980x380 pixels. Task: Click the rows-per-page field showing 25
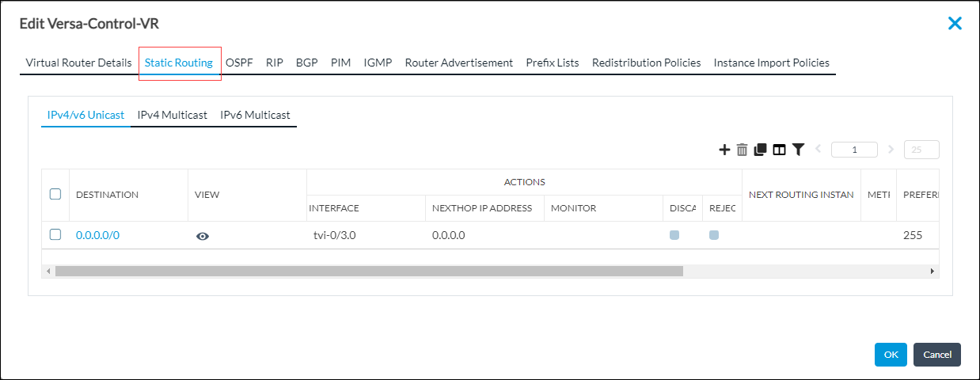921,150
